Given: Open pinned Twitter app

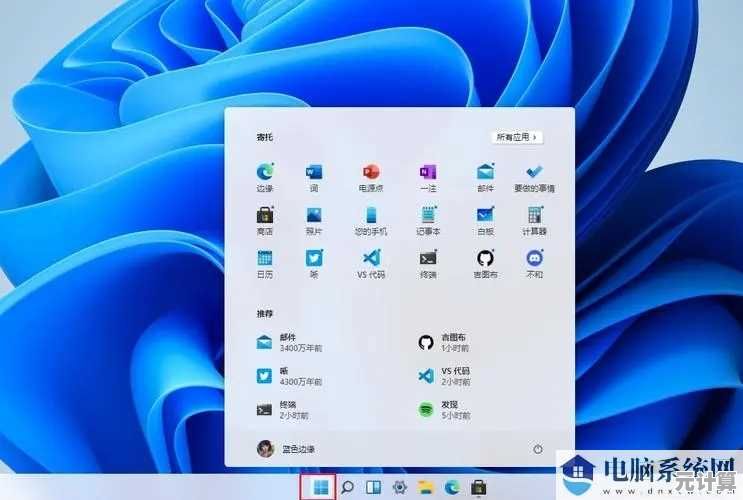Looking at the screenshot, I should tap(314, 264).
